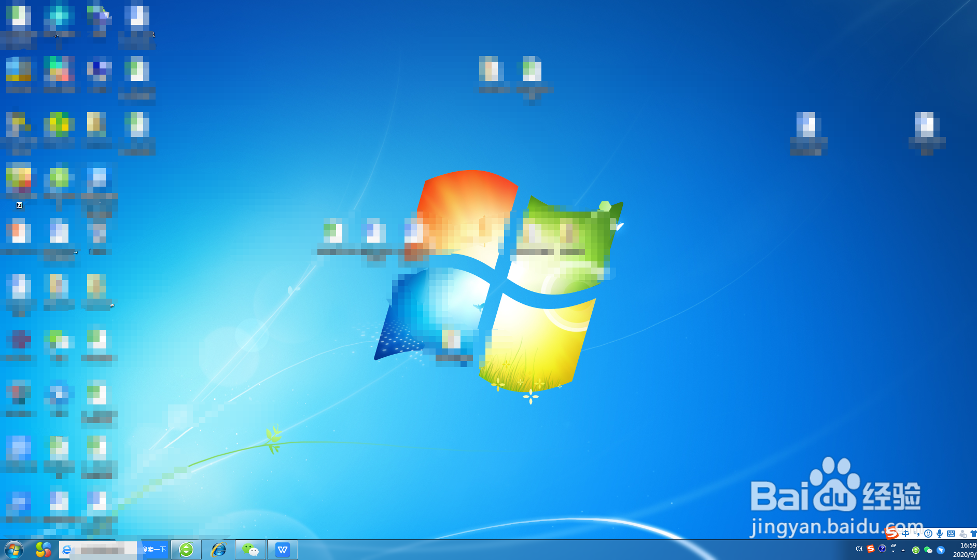Show hidden tray icons arrow

click(x=903, y=550)
